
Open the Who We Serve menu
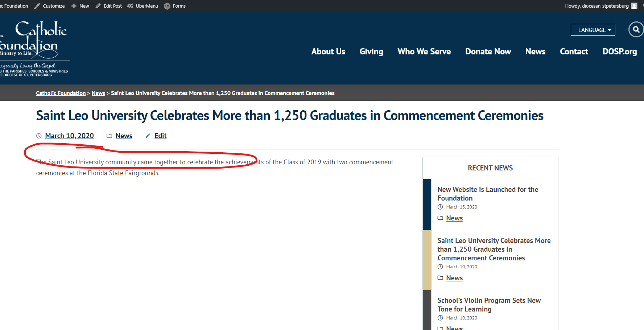[x=424, y=51]
